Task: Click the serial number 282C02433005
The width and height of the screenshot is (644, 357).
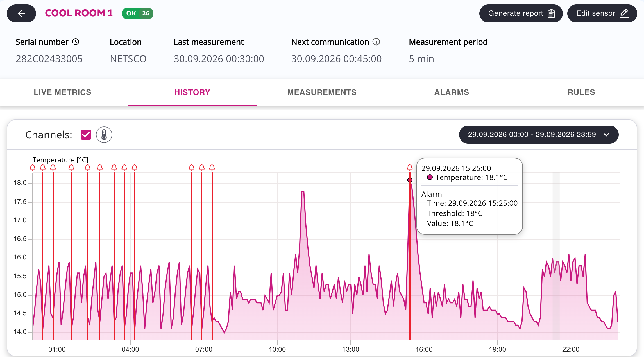Action: coord(49,59)
